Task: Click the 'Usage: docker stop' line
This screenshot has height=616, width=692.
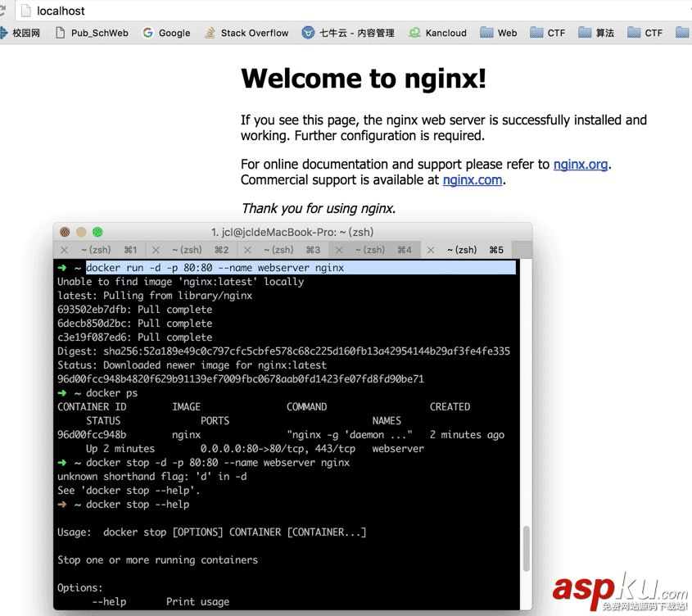Action: tap(211, 532)
